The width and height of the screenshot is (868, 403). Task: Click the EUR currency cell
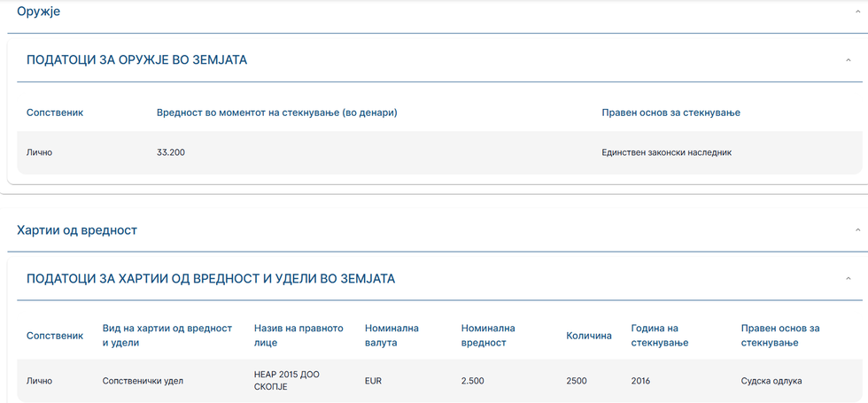(373, 381)
